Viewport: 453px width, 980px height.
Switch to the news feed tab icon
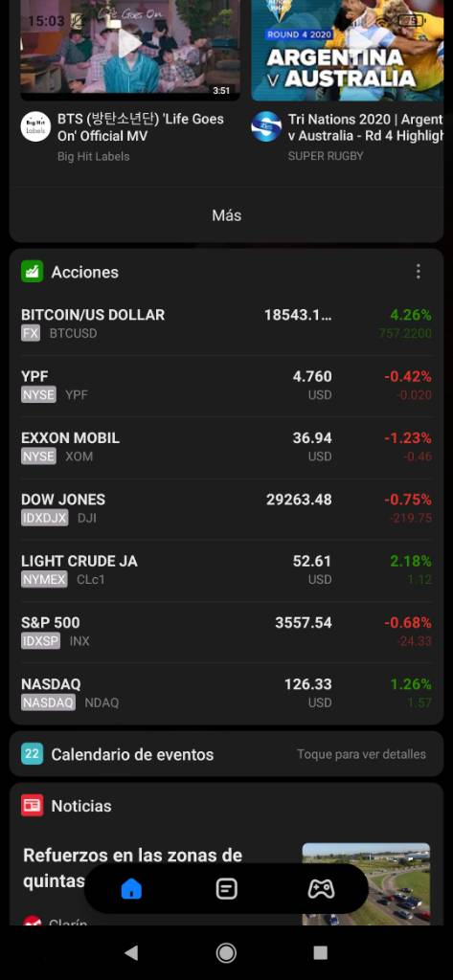(x=226, y=889)
